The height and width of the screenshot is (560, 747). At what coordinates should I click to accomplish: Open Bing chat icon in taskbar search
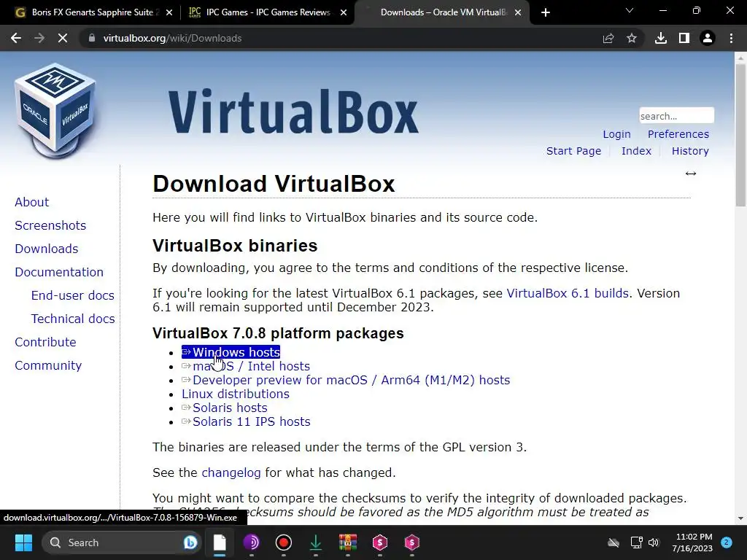(190, 542)
